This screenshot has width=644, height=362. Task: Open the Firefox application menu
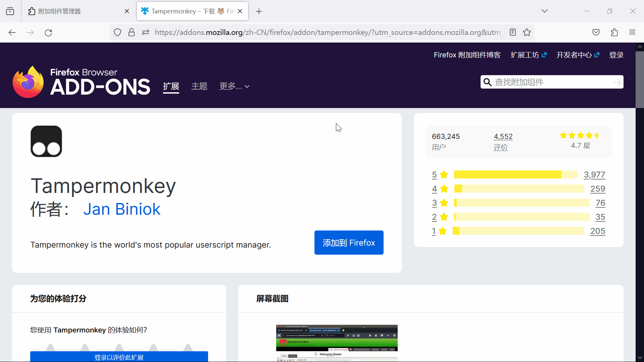click(x=632, y=32)
